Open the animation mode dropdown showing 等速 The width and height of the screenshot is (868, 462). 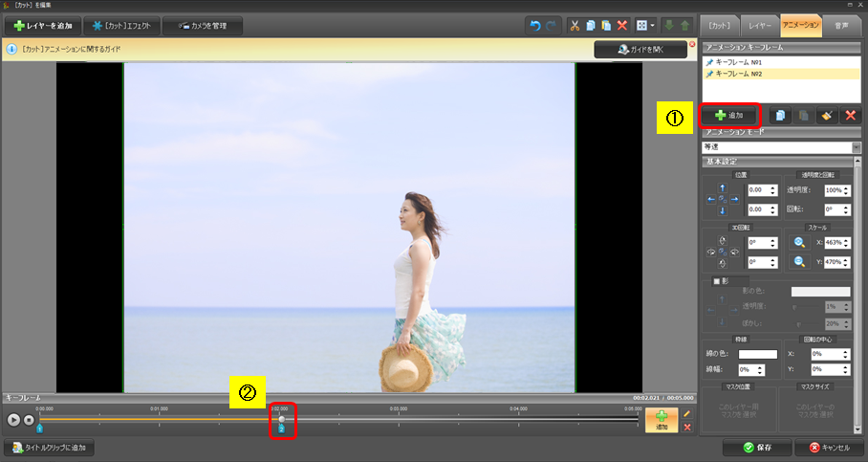coord(856,147)
